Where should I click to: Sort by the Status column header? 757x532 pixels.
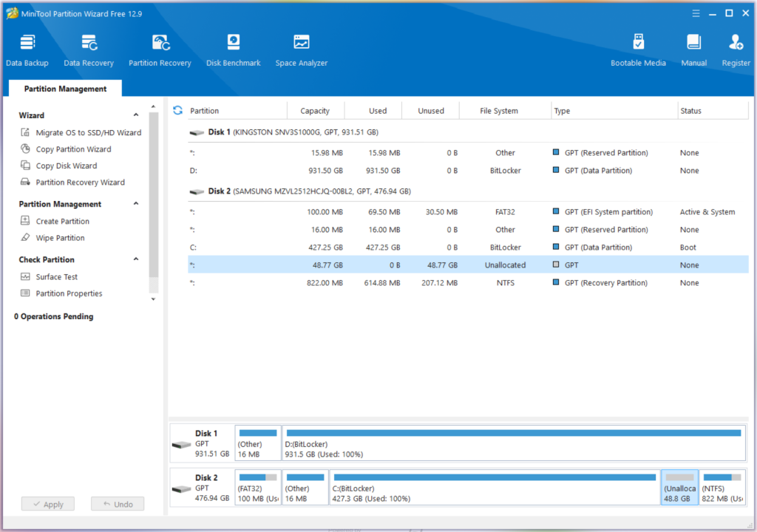pyautogui.click(x=713, y=111)
